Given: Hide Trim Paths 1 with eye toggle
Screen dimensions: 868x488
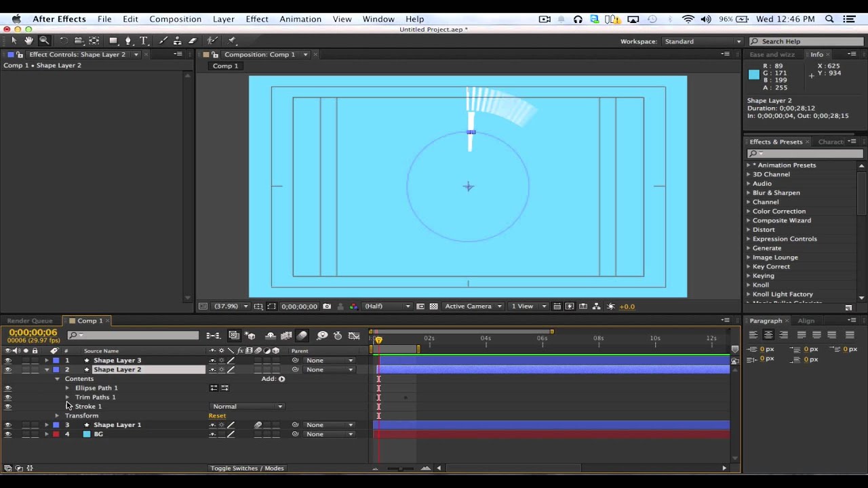Looking at the screenshot, I should (8, 397).
